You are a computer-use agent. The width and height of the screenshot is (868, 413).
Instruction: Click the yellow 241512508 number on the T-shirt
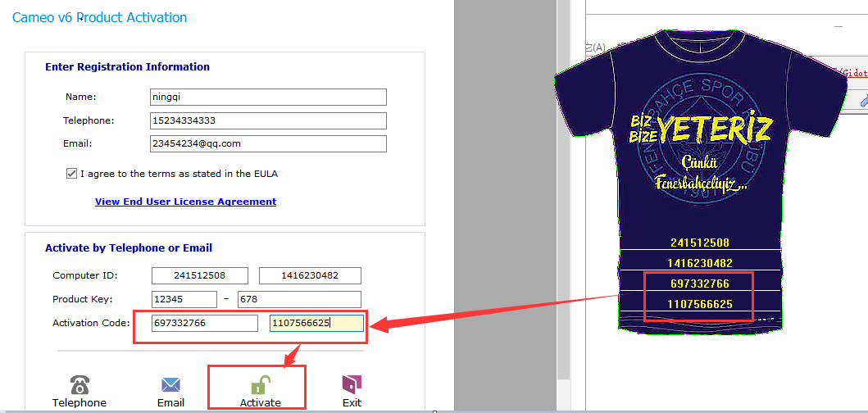700,243
